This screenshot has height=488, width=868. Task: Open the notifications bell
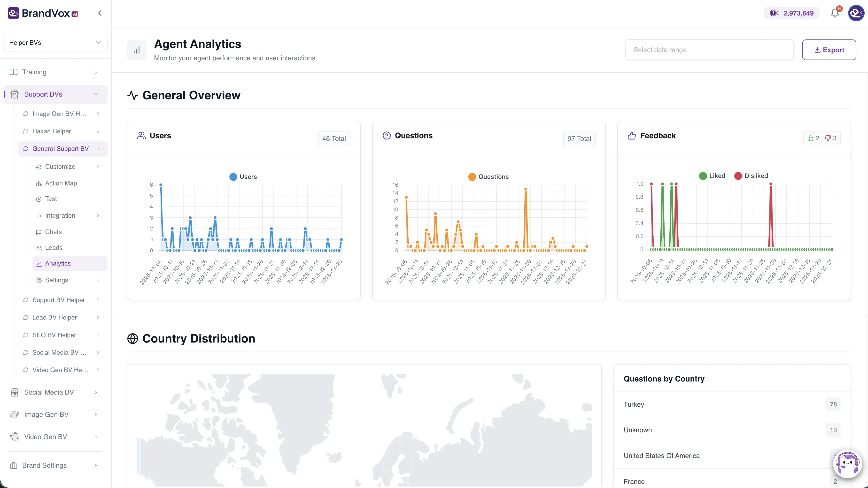pos(835,13)
